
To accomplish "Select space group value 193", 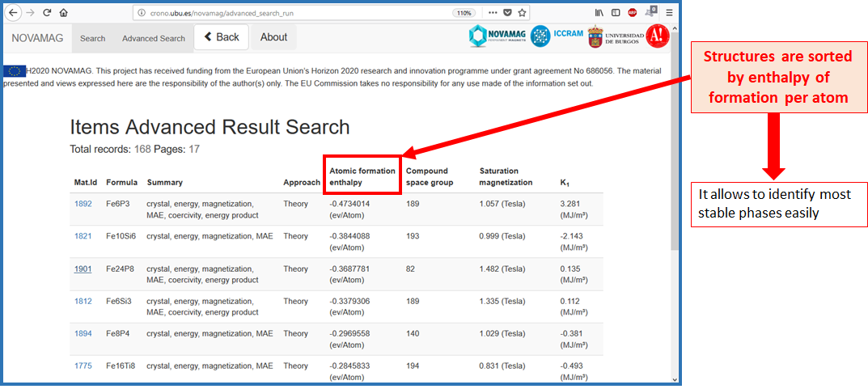I will click(413, 236).
